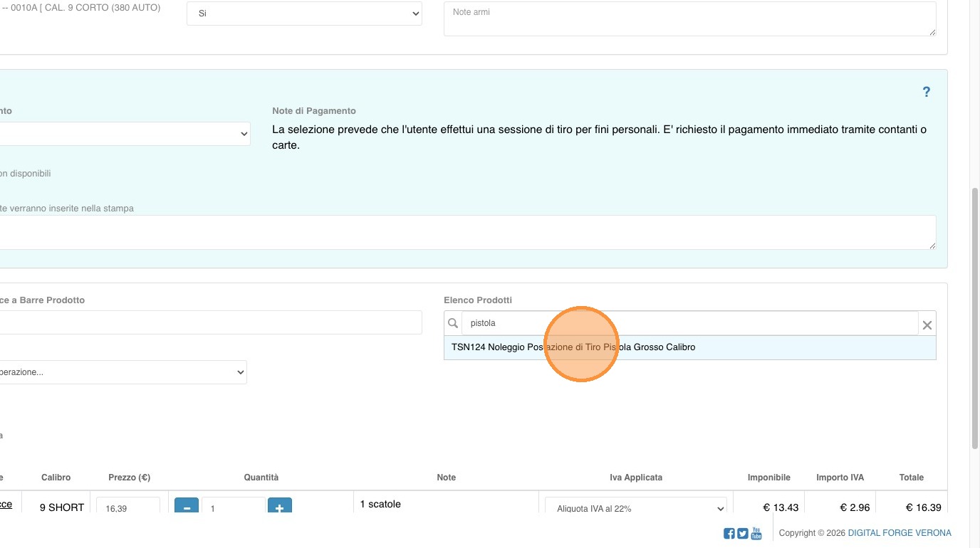Click the barcode product input field
Screen dimensions: 980x548
pyautogui.click(x=210, y=322)
